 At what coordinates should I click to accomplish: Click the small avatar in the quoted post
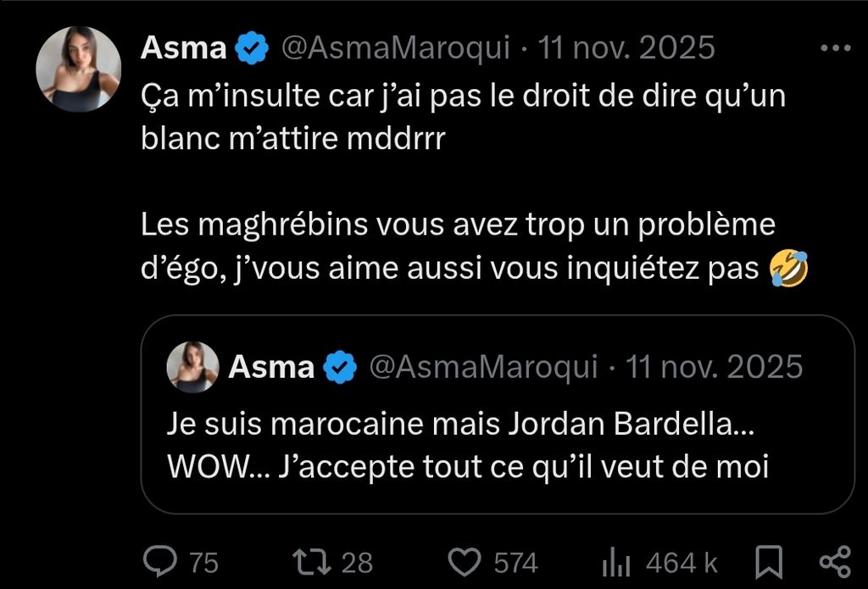(192, 367)
